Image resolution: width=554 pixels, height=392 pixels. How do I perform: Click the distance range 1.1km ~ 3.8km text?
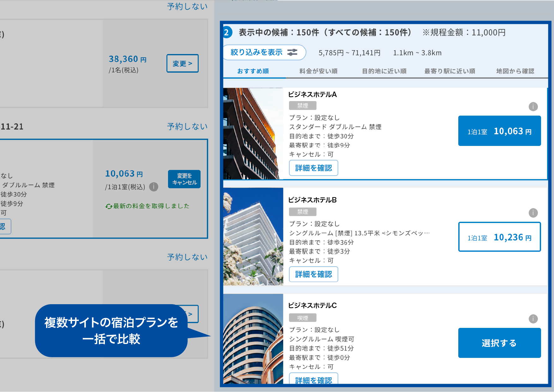[417, 53]
